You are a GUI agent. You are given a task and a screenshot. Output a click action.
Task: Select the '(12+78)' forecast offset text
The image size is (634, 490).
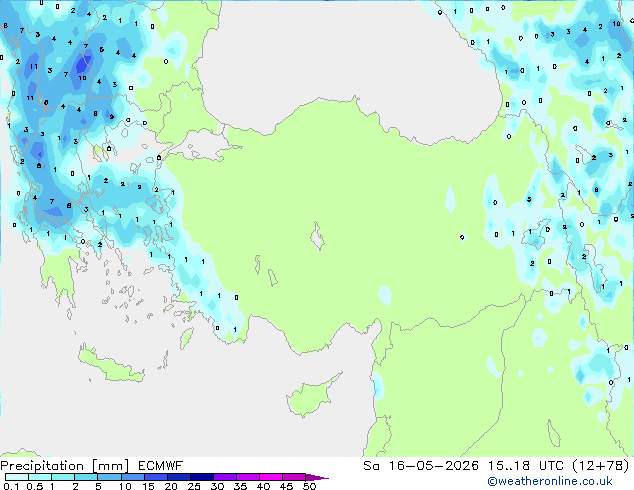(x=601, y=466)
